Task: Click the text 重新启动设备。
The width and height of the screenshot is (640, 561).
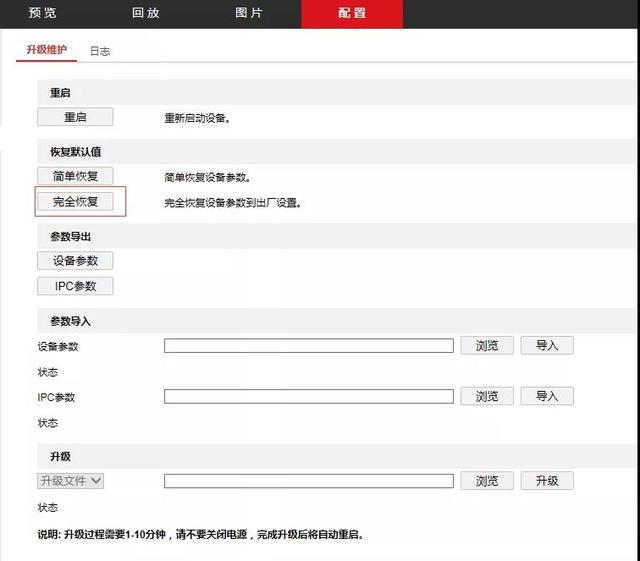Action: pos(197,118)
